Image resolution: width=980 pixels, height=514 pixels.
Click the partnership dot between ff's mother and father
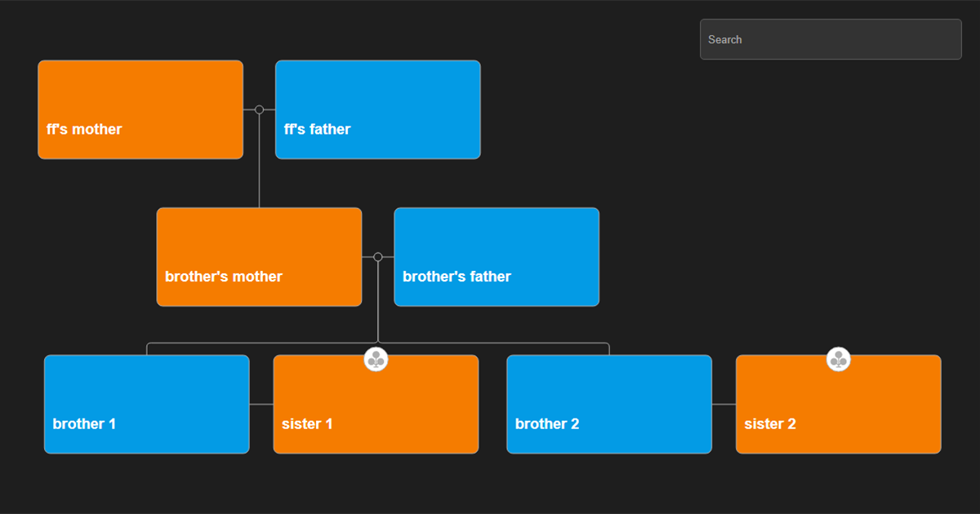point(259,109)
